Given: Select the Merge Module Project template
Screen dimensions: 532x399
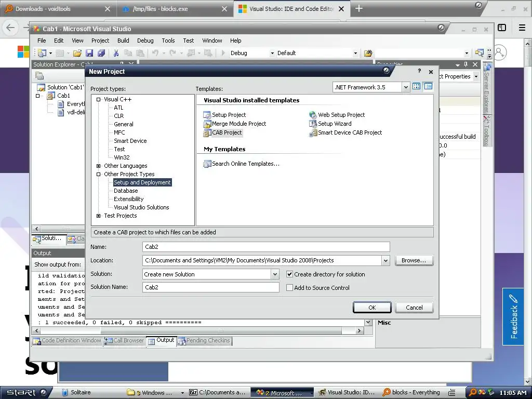Looking at the screenshot, I should 235,124.
